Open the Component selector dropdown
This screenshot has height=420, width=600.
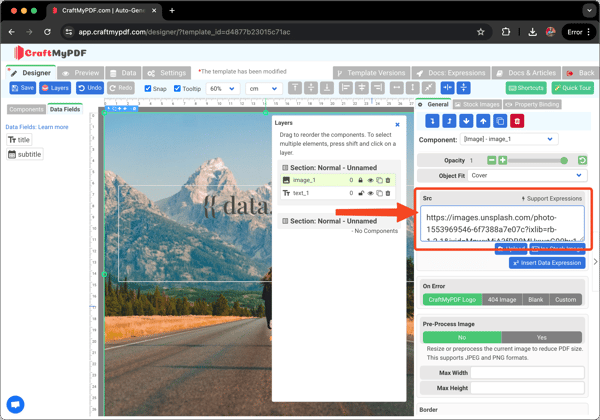[x=509, y=139]
